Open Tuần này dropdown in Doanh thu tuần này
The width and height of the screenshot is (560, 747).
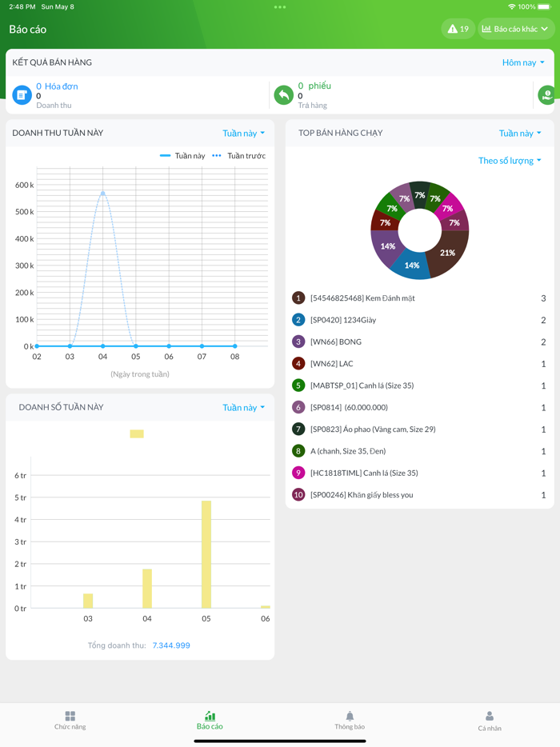243,134
